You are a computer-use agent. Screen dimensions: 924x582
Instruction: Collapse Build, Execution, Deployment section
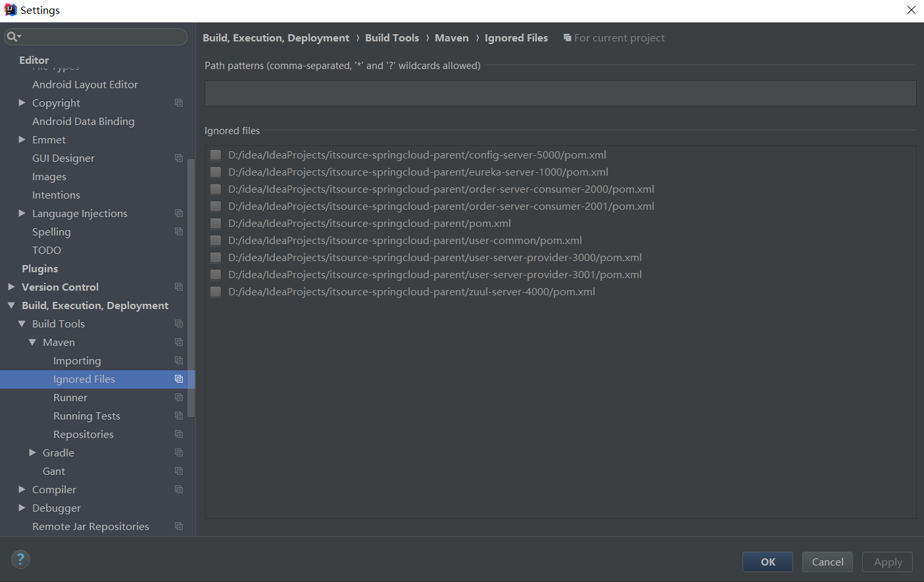tap(11, 305)
